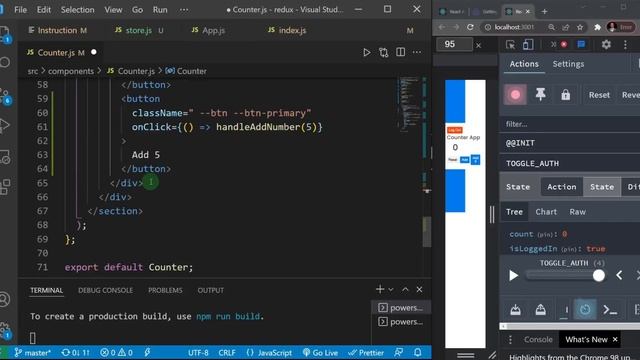This screenshot has width=640, height=360.
Task: Switch to the store.js editor tab
Action: [139, 30]
